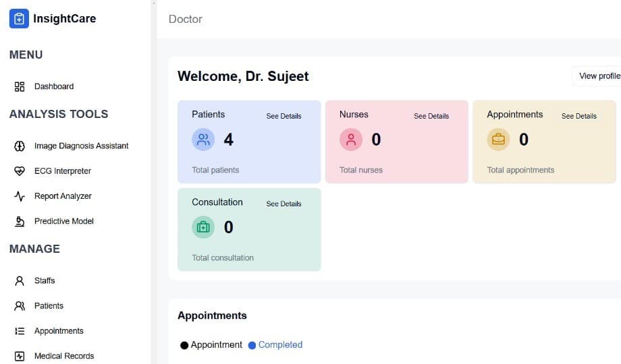
Task: Click the 'Welcome, Dr. Sujeet' heading
Action: (243, 76)
